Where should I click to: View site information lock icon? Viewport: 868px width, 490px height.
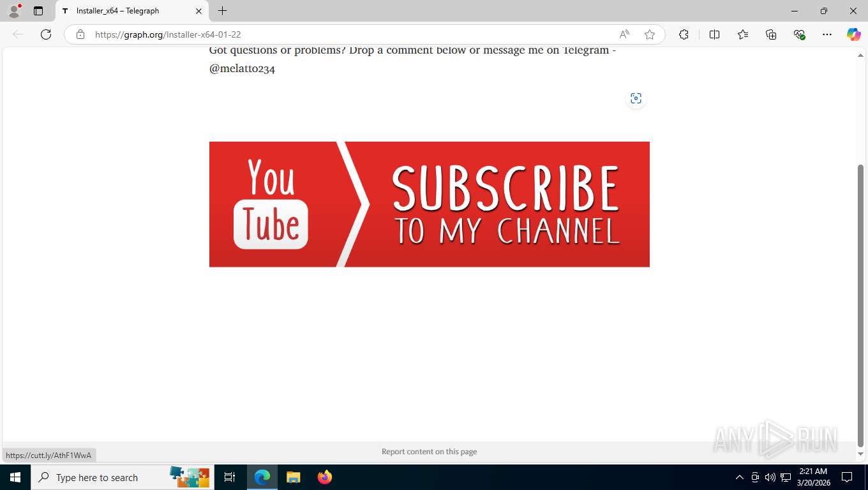click(x=80, y=34)
